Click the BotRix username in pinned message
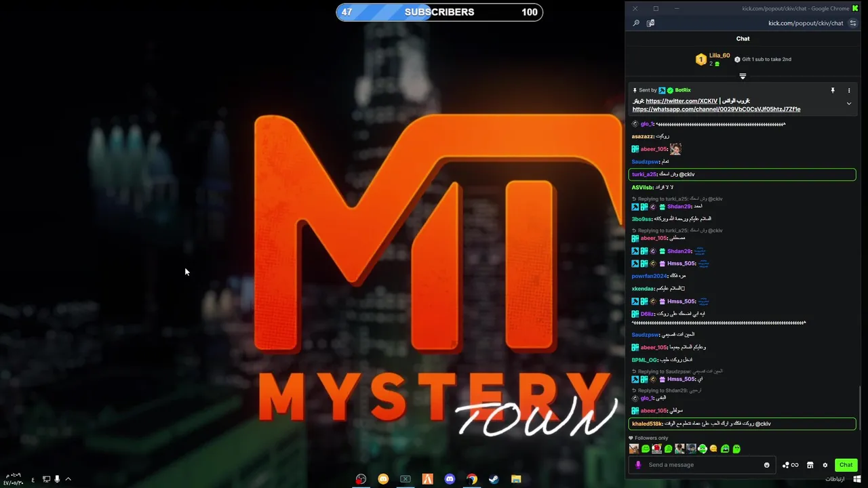The width and height of the screenshot is (868, 488). [683, 90]
